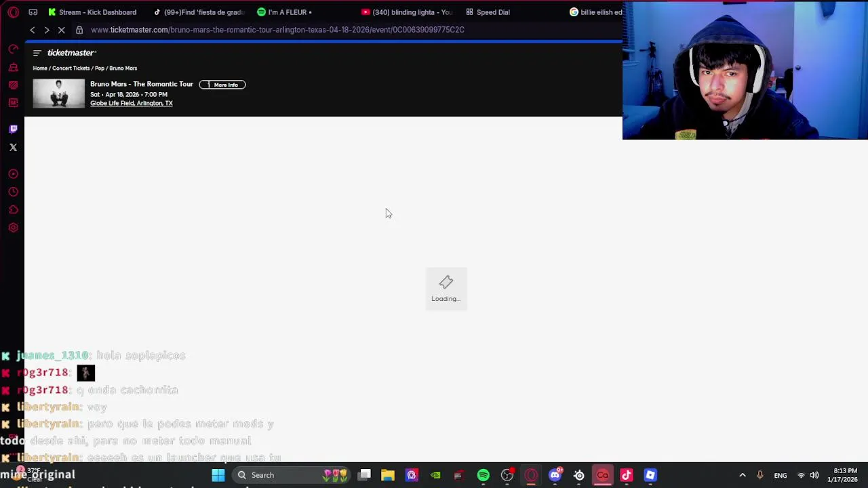Go to Bruno Mars breadcrumb link

pyautogui.click(x=123, y=68)
